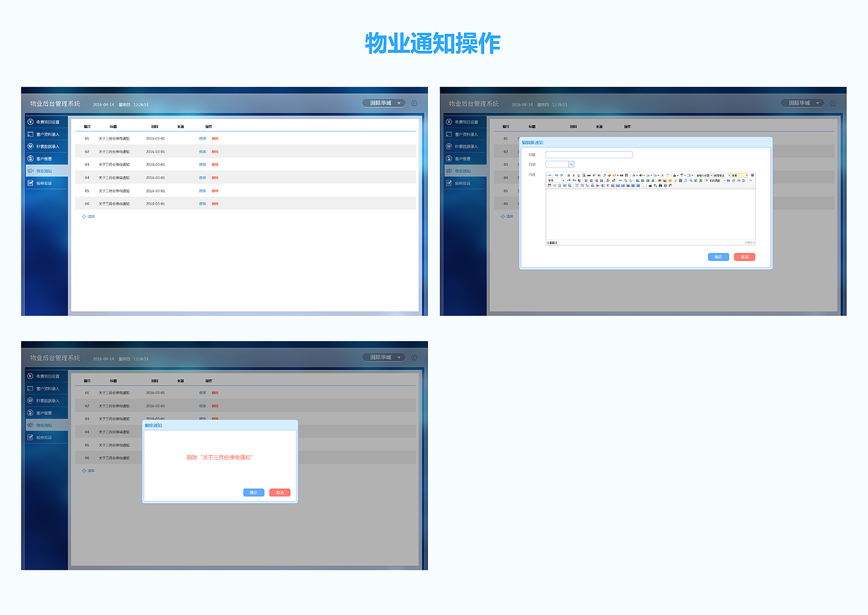The height and width of the screenshot is (615, 868).
Task: Click undo icon in editor toolbar
Action: click(x=556, y=176)
